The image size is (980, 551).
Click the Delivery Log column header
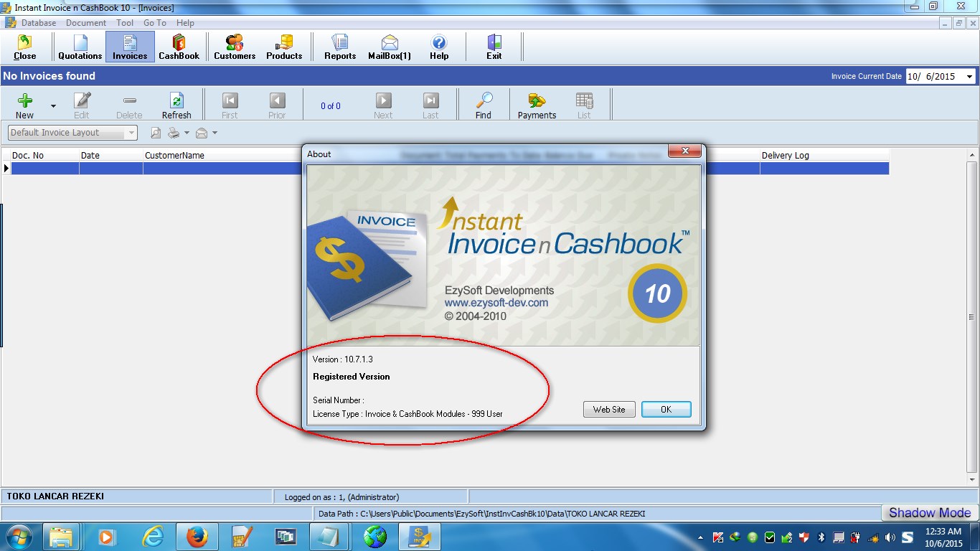pyautogui.click(x=824, y=155)
